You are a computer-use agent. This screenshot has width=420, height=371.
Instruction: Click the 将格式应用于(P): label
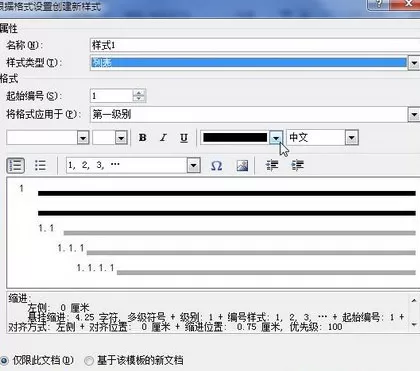coord(44,115)
